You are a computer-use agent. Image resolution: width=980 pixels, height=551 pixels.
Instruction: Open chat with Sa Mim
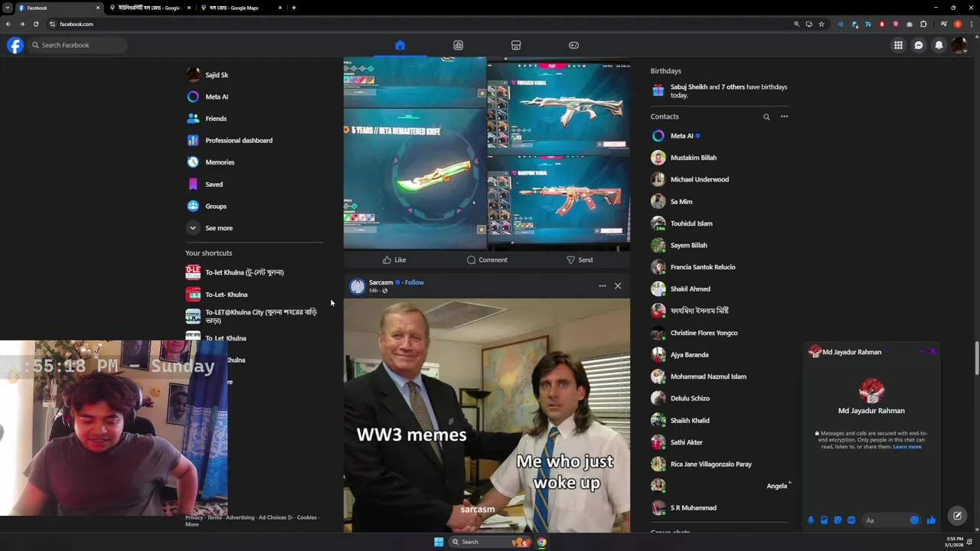click(720, 202)
